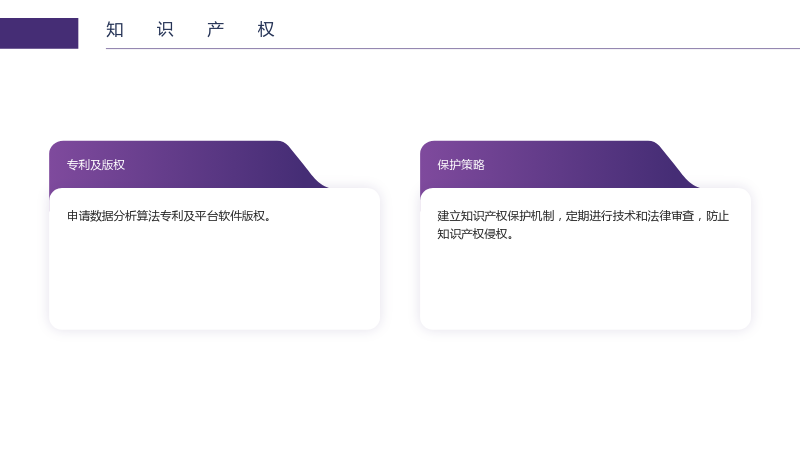This screenshot has width=800, height=450.
Task: Select the slanted purple edge of the 专利及版权 tab
Action: pyautogui.click(x=306, y=166)
